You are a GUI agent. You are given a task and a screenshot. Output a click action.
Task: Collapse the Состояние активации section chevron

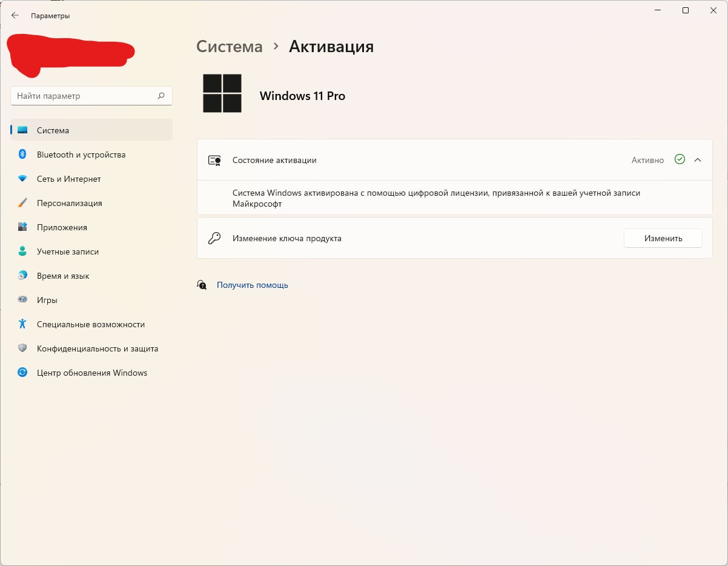698,160
